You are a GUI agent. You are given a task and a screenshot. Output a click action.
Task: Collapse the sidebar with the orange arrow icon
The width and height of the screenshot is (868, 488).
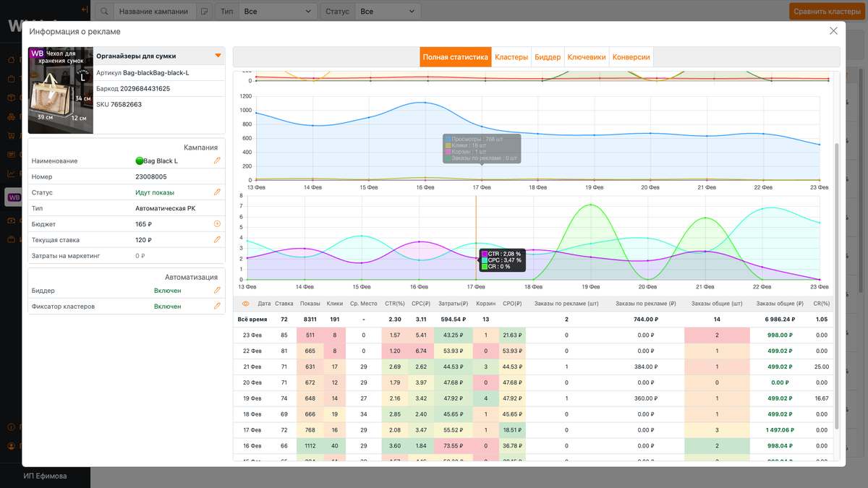(x=85, y=10)
